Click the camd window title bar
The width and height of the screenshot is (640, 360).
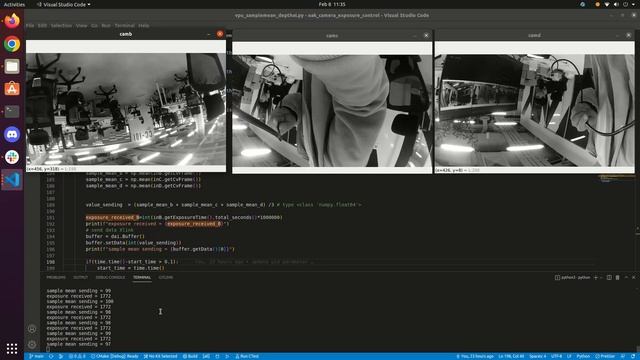534,35
